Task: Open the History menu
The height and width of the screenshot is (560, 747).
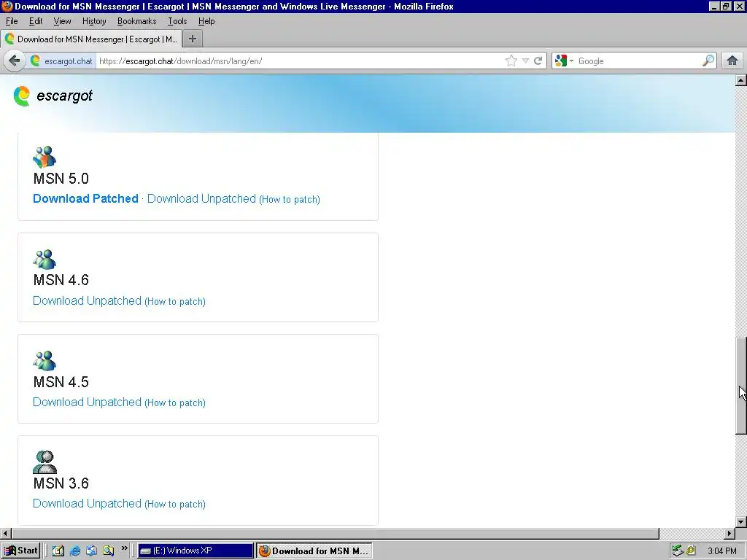Action: (94, 21)
